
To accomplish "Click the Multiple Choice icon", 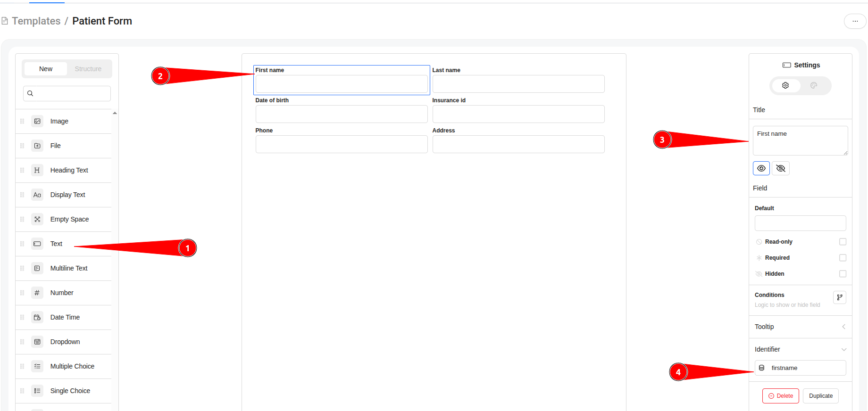I will tap(37, 366).
